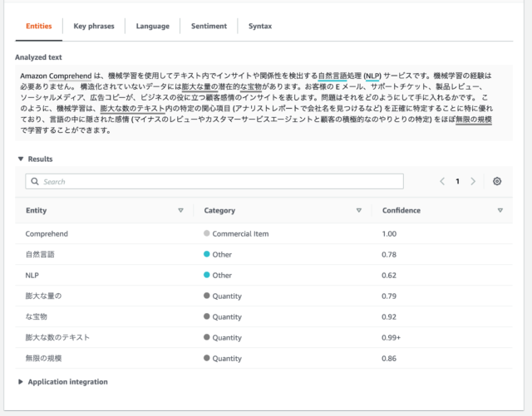Viewport: 532px width, 416px height.
Task: Click the 0.79 confidence value
Action: [389, 296]
